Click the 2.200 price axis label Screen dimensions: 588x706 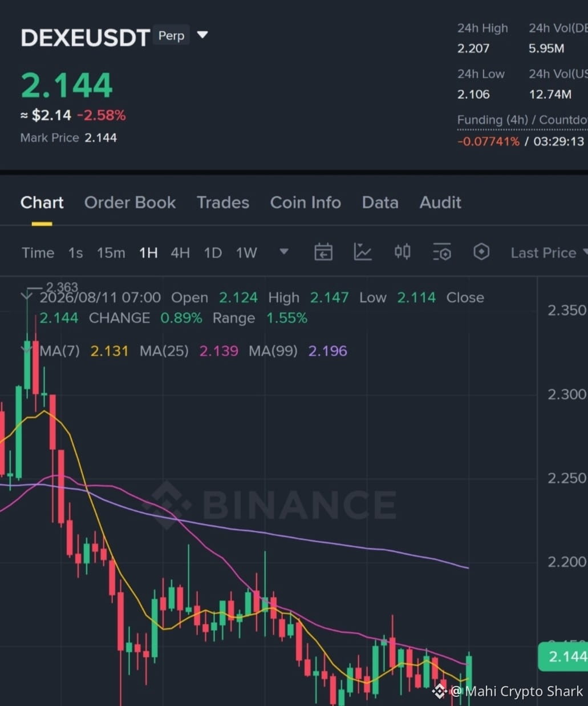coord(566,562)
